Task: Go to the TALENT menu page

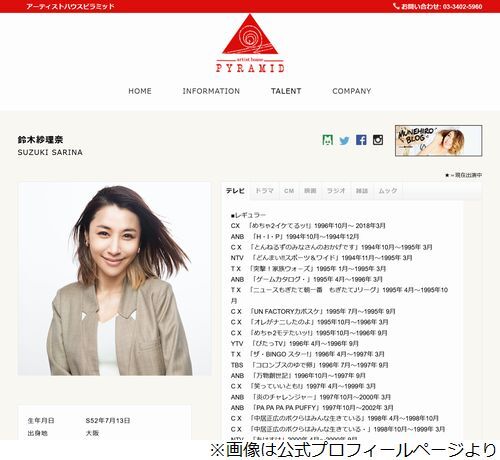Action: pyautogui.click(x=286, y=91)
